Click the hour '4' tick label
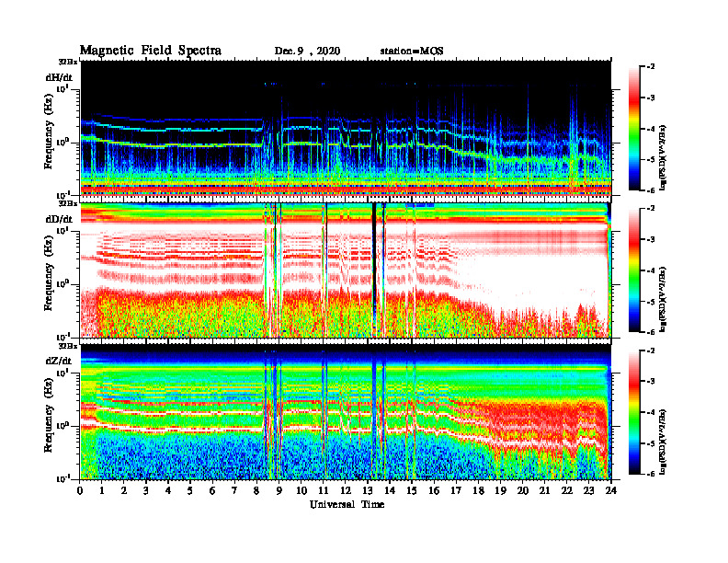The width and height of the screenshot is (728, 563). (x=168, y=491)
